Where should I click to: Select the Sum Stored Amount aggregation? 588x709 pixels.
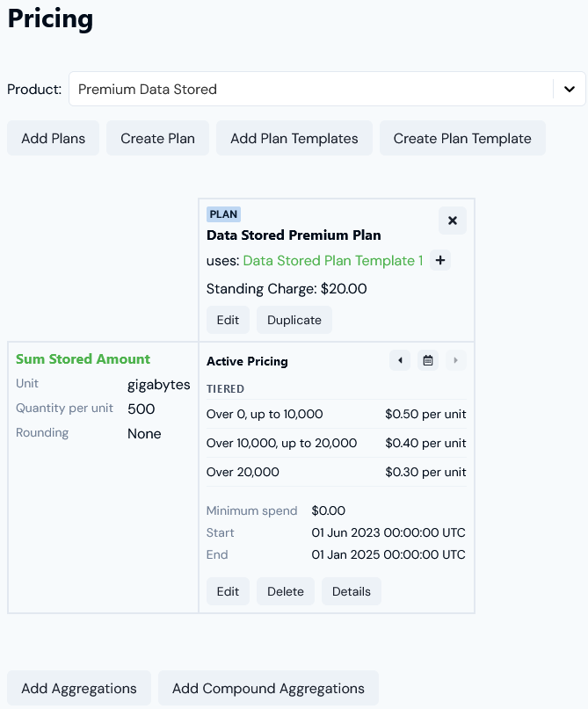coord(83,358)
